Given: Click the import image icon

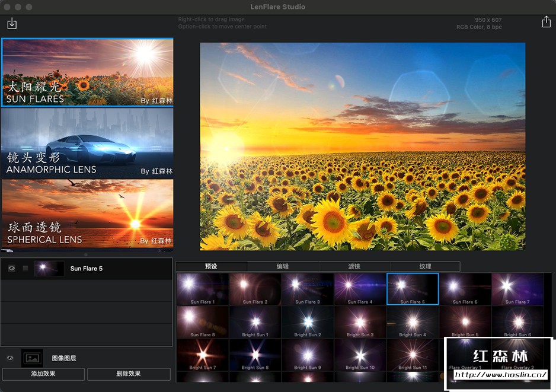Looking at the screenshot, I should coord(12,24).
